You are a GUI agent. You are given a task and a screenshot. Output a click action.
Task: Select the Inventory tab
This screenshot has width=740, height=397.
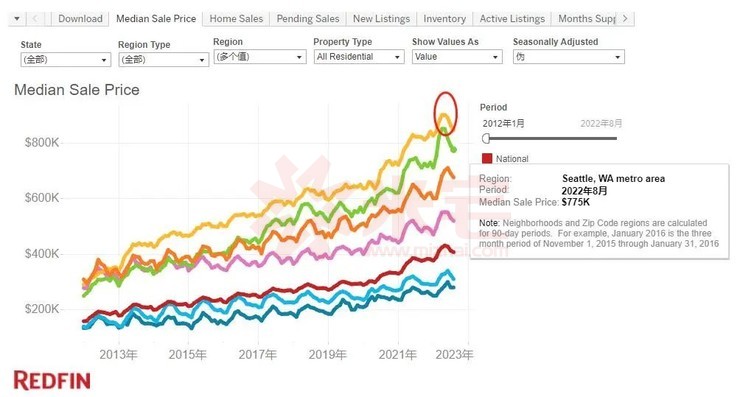(445, 19)
